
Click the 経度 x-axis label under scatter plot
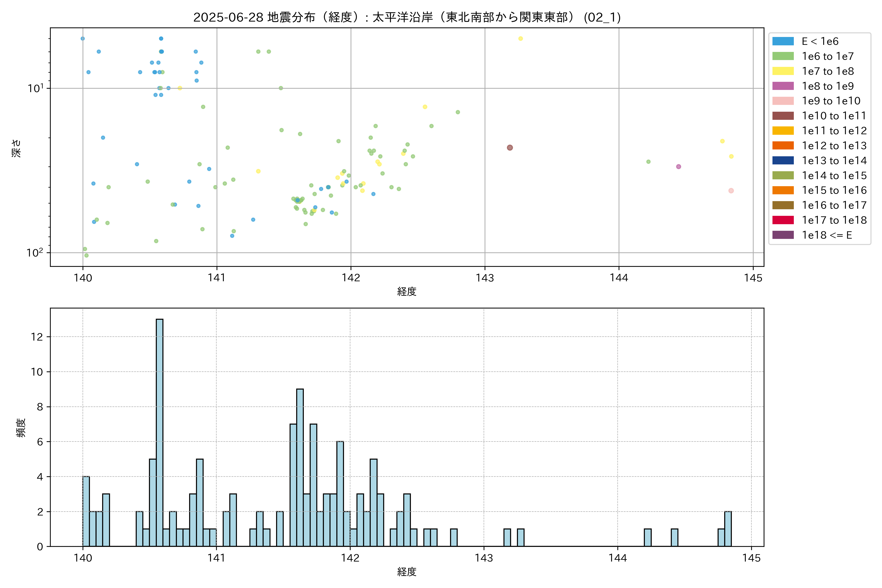click(x=407, y=291)
